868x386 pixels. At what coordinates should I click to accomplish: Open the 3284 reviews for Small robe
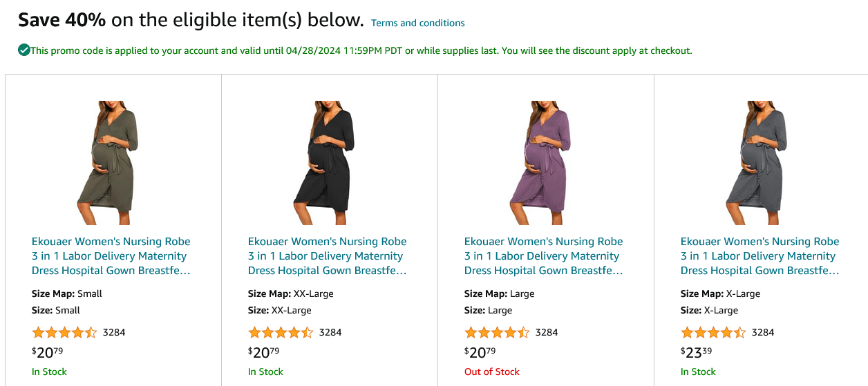[x=114, y=332]
